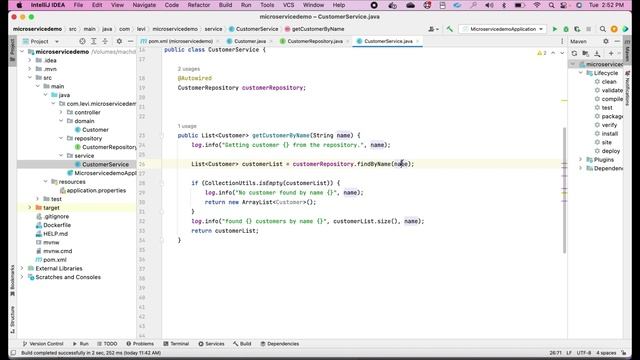Jump to next highlighted error arrow
640x360 pixels.
[562, 53]
